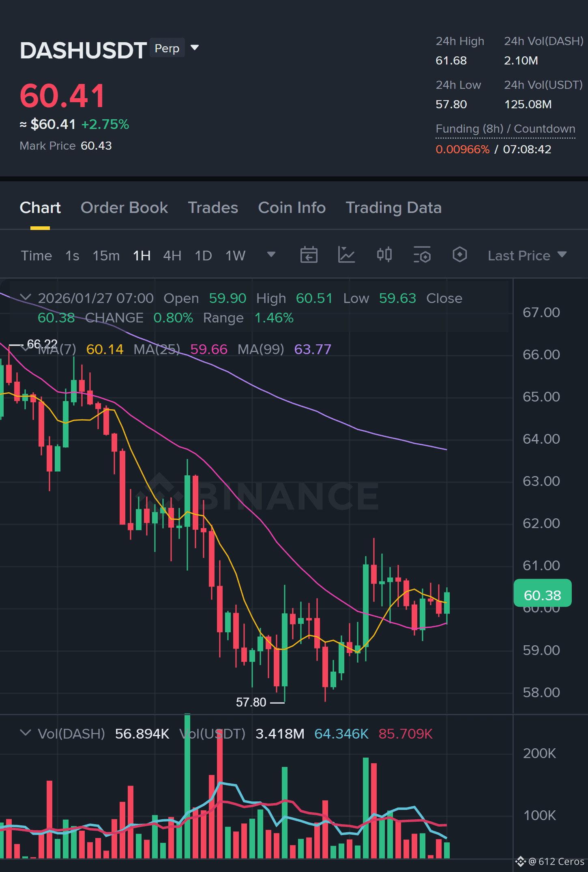
Task: Click the hexagon chart settings icon
Action: click(459, 255)
